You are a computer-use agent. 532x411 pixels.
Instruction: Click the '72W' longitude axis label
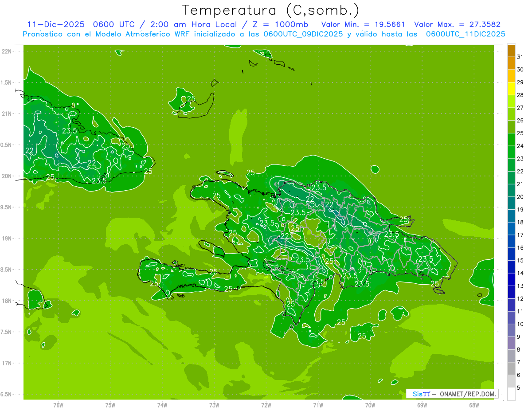pyautogui.click(x=266, y=405)
